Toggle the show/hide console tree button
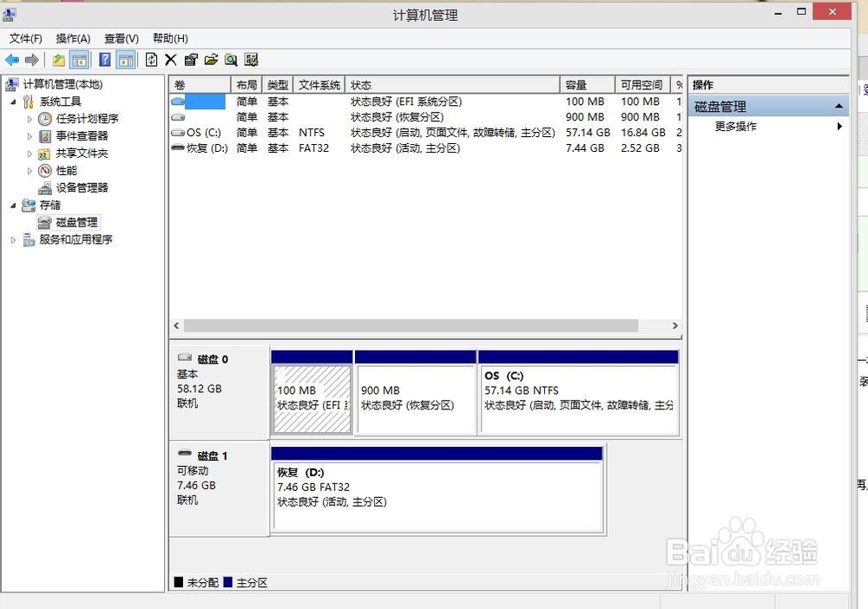This screenshot has width=868, height=609. point(79,60)
